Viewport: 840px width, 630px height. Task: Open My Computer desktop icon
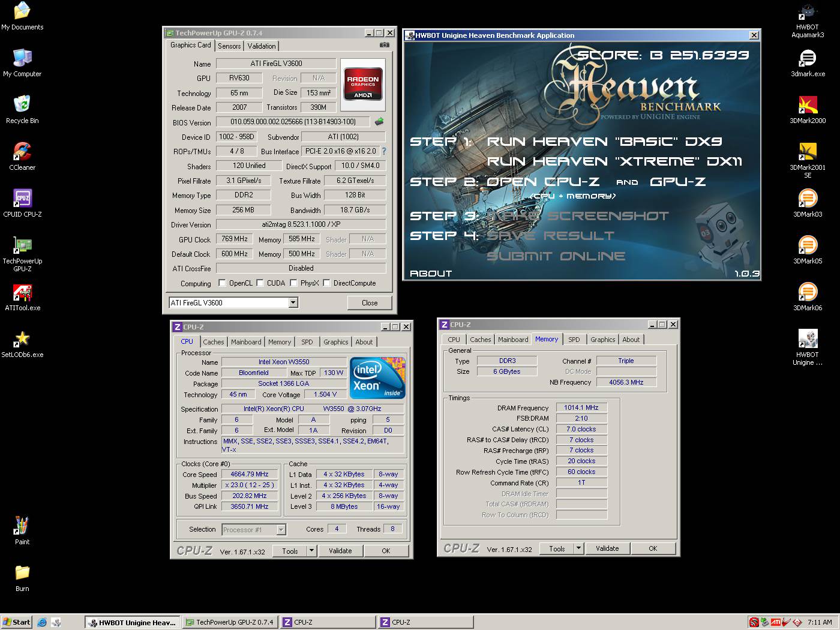pos(22,63)
